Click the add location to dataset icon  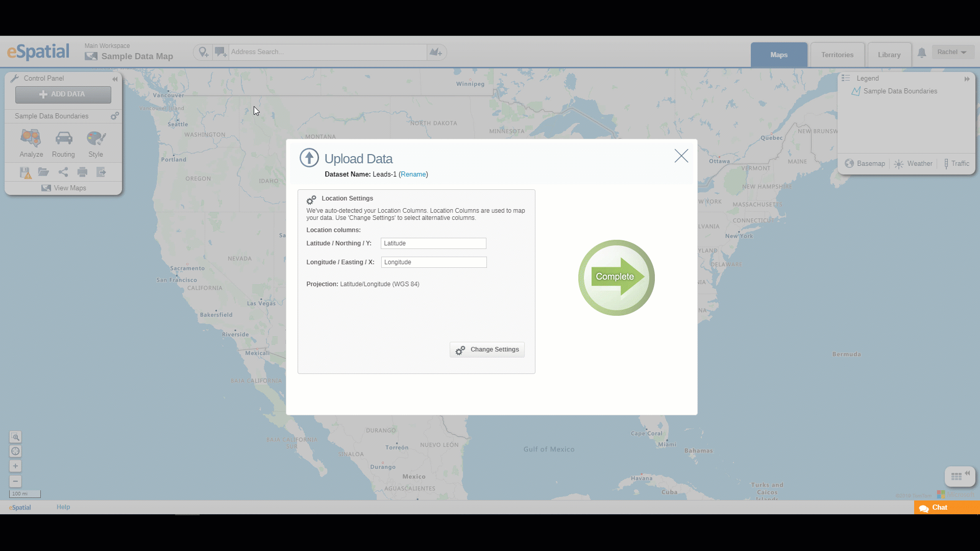(436, 52)
